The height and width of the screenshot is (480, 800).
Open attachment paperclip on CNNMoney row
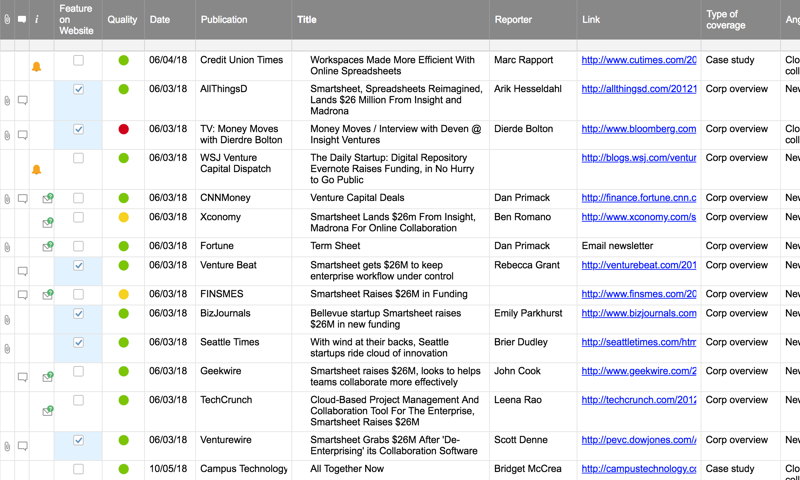pyautogui.click(x=7, y=199)
